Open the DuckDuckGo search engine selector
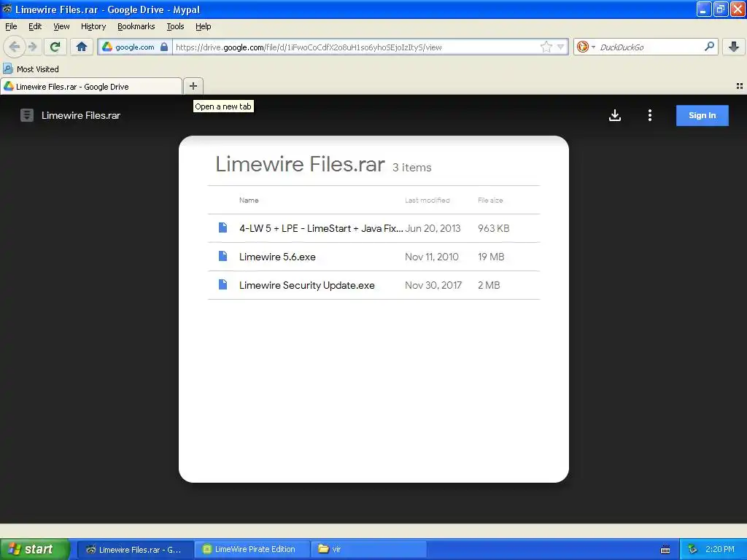The image size is (747, 560). pos(586,47)
